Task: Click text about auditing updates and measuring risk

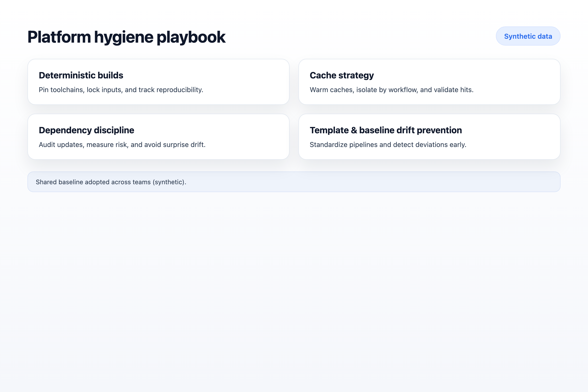Action: 122,145
